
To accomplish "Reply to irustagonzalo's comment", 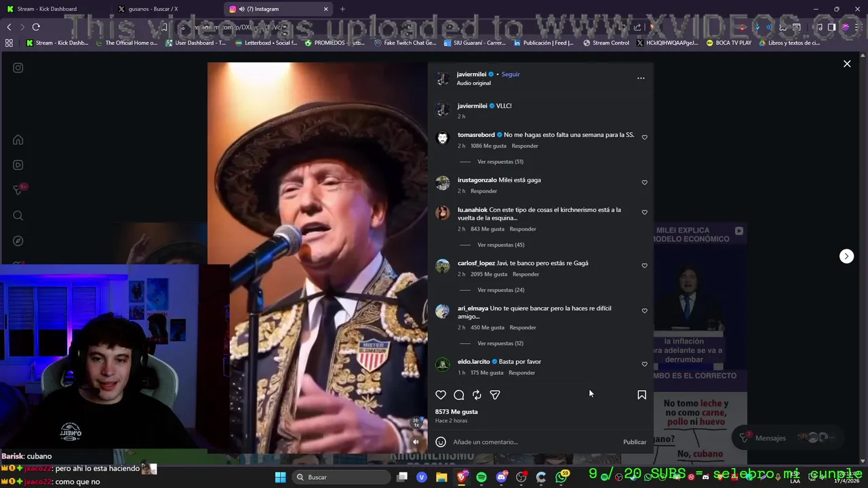I will click(484, 191).
